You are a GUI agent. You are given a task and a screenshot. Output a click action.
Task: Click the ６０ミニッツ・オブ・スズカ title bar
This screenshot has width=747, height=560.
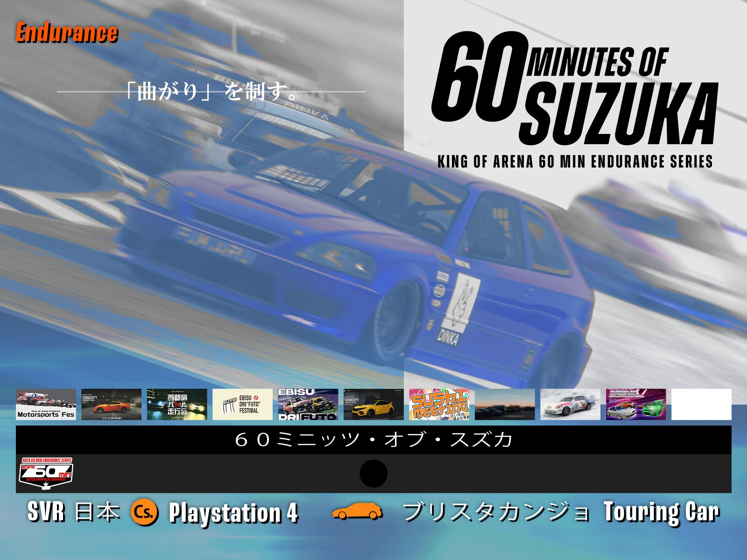[373, 440]
